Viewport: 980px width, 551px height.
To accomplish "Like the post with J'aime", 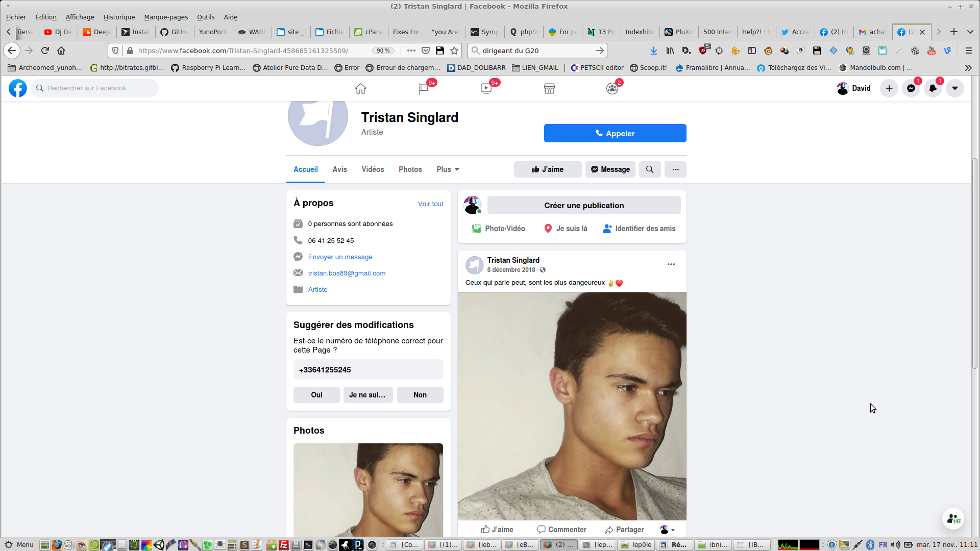I will coord(497,530).
